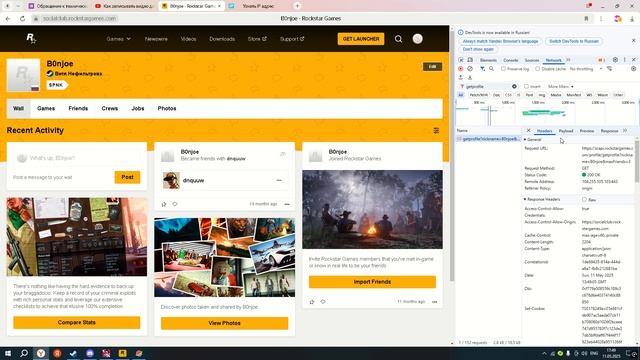The image size is (640, 360).
Task: Click the activity feed filter icon
Action: click(x=436, y=131)
